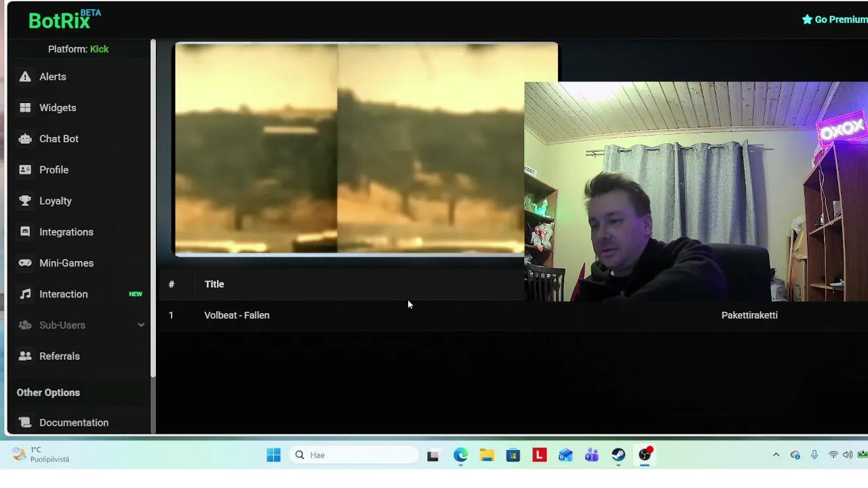
Task: Launch Microsoft Edge from taskbar
Action: (x=460, y=455)
